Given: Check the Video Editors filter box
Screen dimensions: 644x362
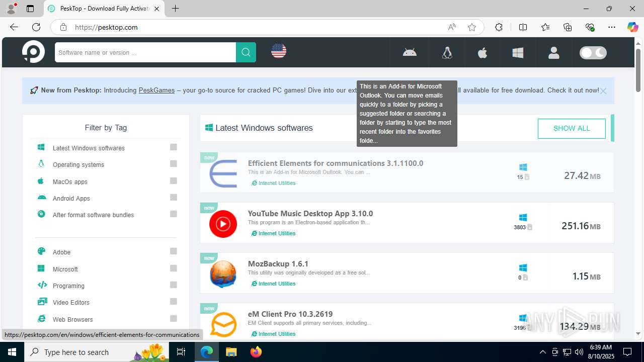Looking at the screenshot, I should 174,301.
